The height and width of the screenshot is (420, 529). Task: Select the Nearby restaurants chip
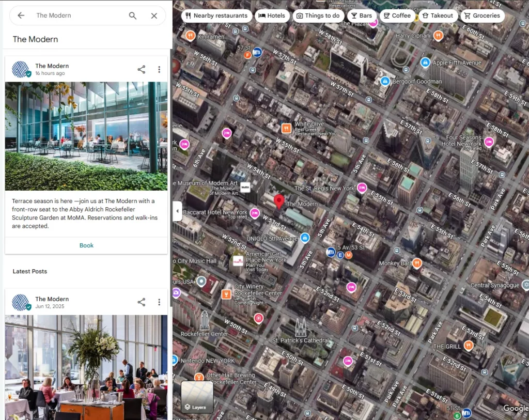point(216,15)
